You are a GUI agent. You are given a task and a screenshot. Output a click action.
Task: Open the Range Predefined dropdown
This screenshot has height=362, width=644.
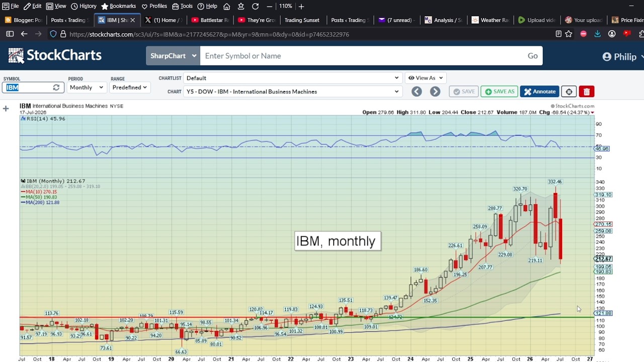tap(130, 87)
